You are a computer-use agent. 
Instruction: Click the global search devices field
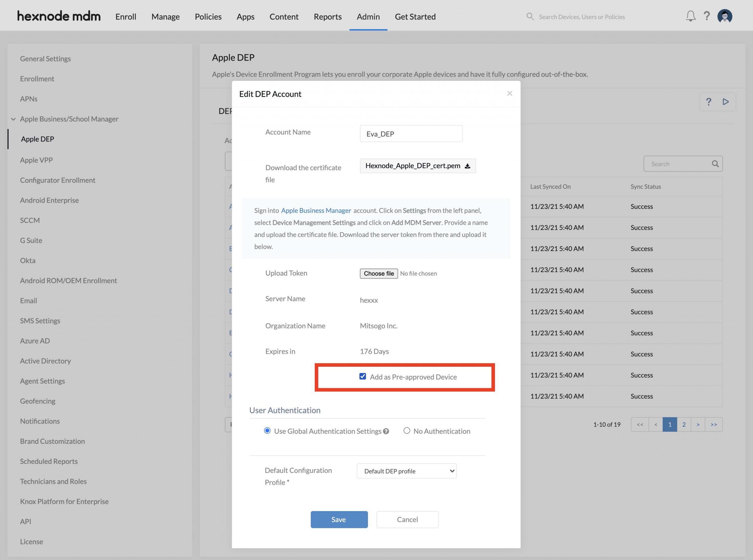[x=582, y=16]
